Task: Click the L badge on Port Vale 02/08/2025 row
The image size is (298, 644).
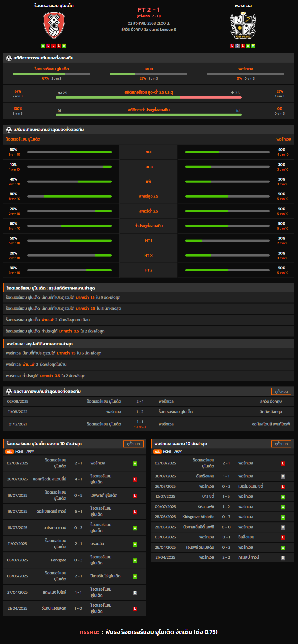Action: point(283,463)
